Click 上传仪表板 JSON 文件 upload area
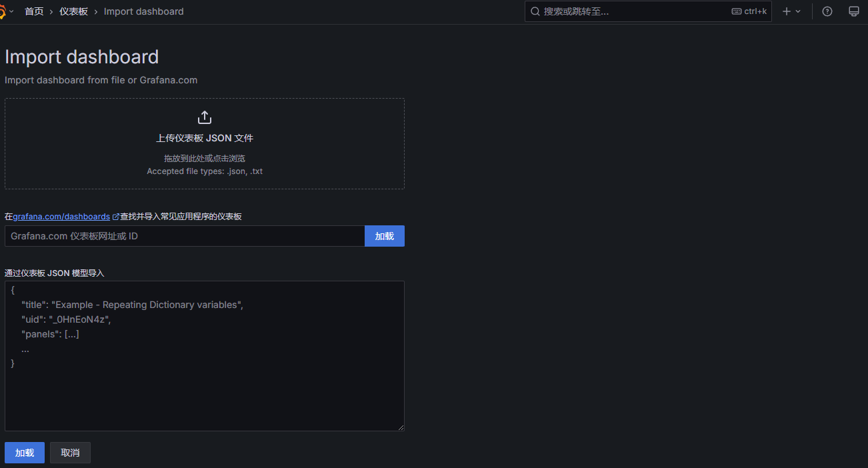 coord(205,144)
